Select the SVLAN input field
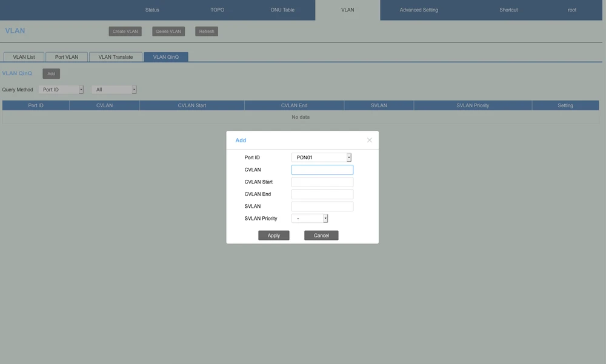Screen dimensions: 606x364 point(322,207)
